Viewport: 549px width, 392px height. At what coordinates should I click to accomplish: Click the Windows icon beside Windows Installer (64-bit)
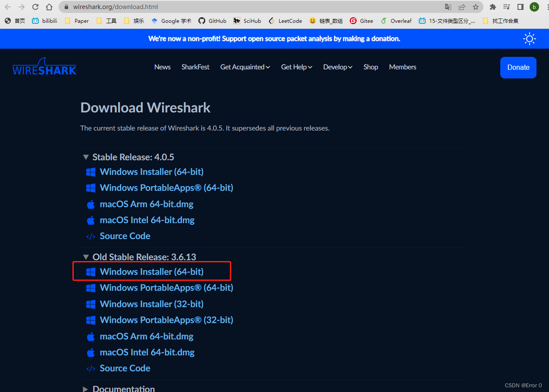91,171
